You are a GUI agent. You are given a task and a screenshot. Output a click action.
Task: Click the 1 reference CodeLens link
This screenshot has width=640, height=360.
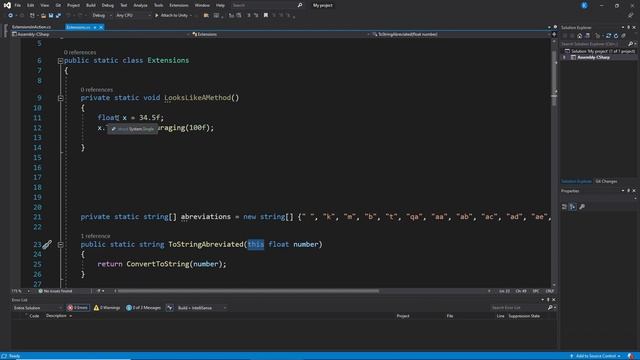click(95, 236)
